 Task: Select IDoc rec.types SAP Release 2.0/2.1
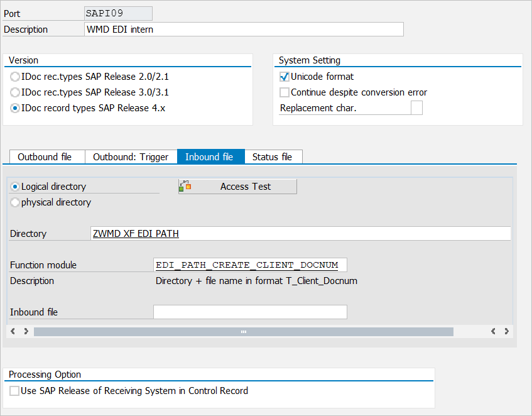(x=15, y=77)
